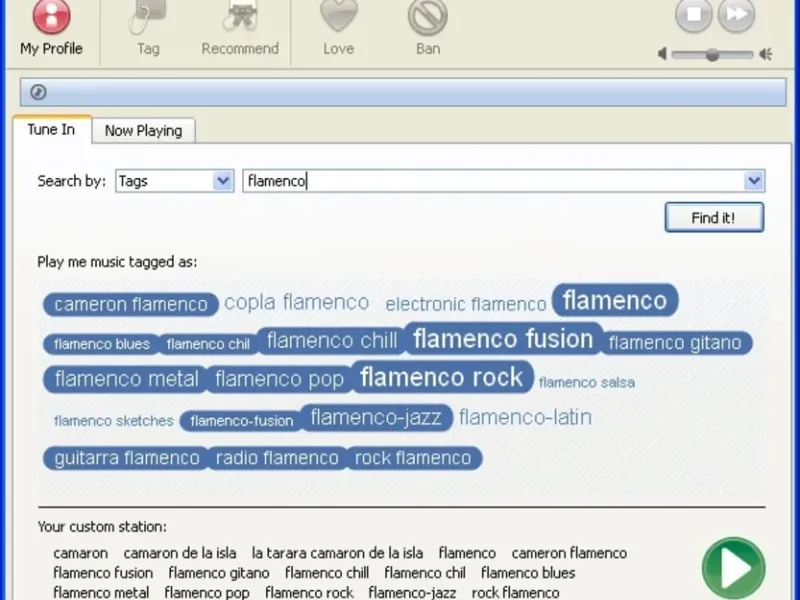Image resolution: width=800 pixels, height=600 pixels.
Task: Select the rock flamenco tag
Action: 413,458
